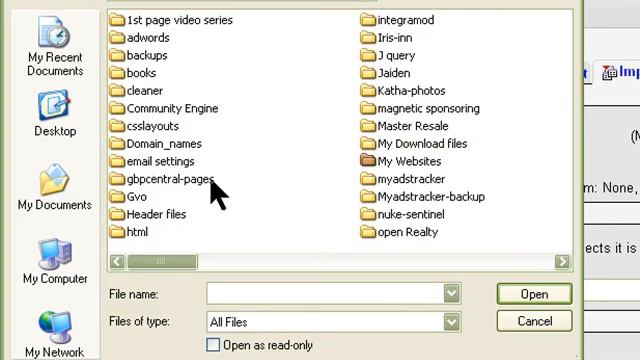Select My Download files folder name
This screenshot has width=640, height=360.
(422, 144)
